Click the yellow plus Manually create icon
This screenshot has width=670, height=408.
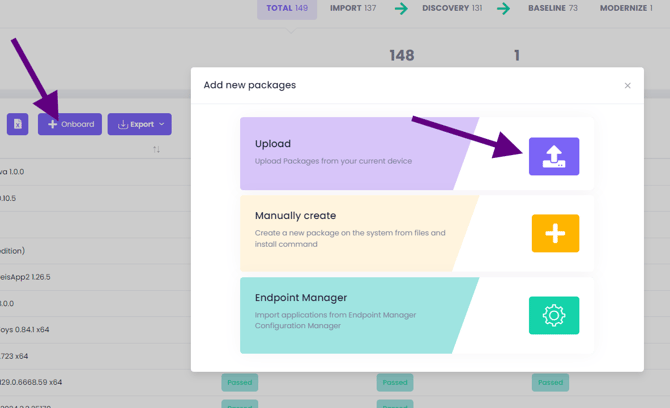pos(555,233)
